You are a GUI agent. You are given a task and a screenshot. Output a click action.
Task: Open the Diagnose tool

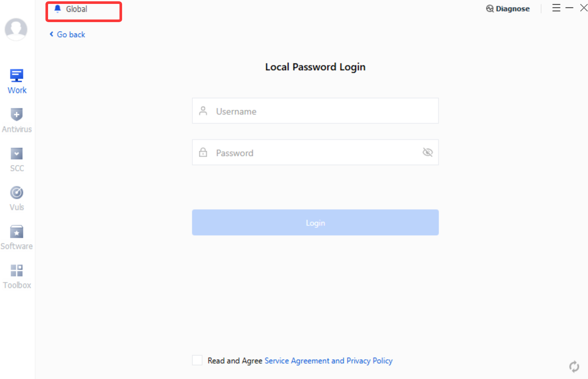508,9
